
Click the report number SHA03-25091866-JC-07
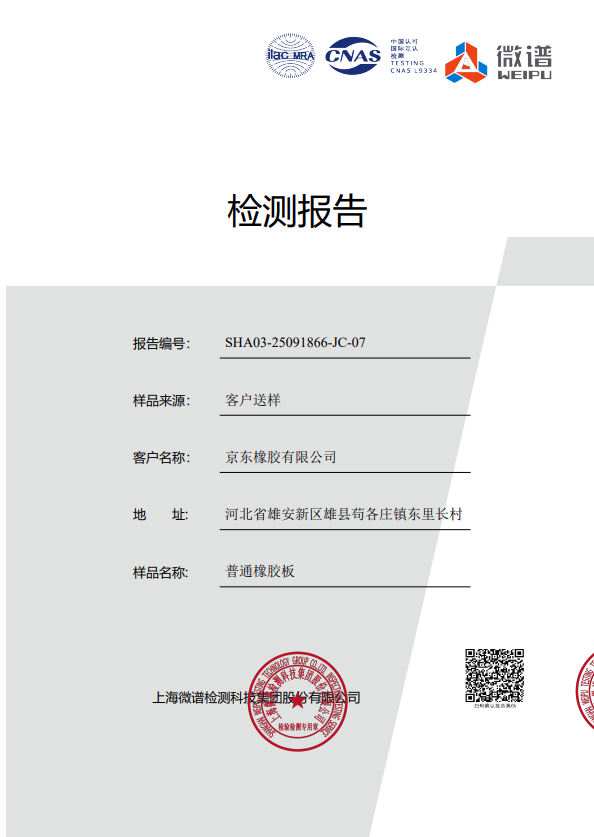(295, 342)
